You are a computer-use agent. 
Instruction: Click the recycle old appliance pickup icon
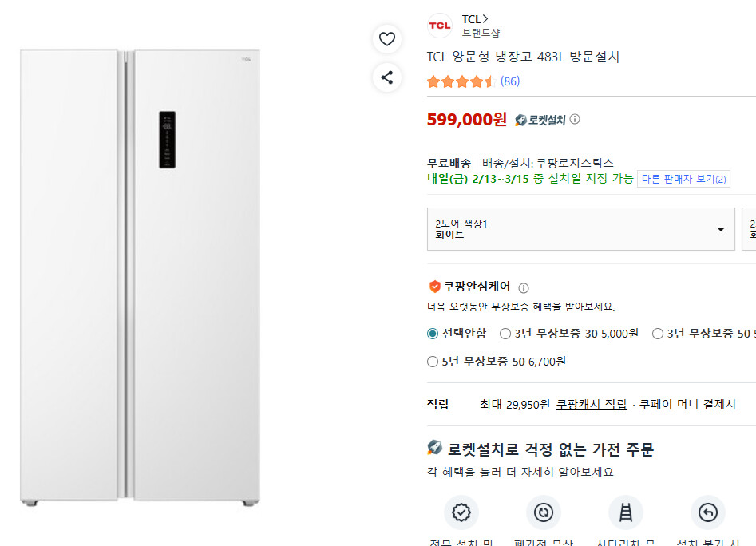tap(544, 512)
